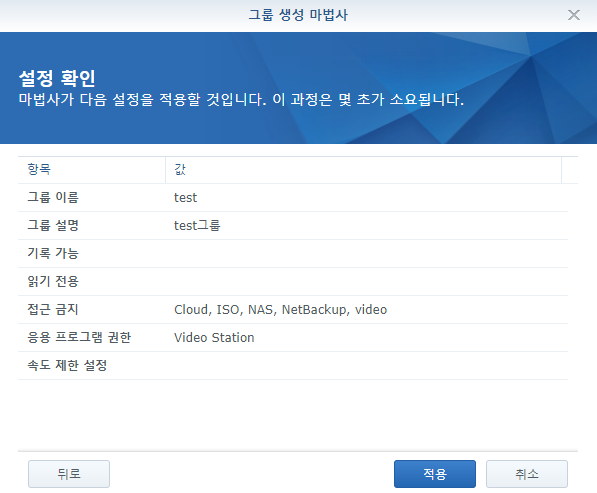Image resolution: width=597 pixels, height=493 pixels.
Task: Select the 접근 금지 row label
Action: click(x=53, y=310)
